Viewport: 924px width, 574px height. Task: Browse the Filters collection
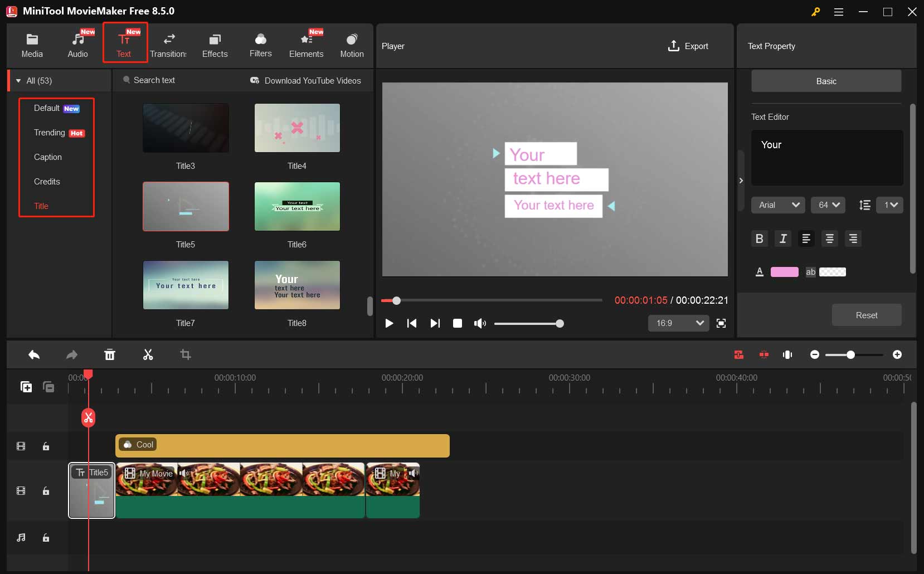(x=260, y=45)
